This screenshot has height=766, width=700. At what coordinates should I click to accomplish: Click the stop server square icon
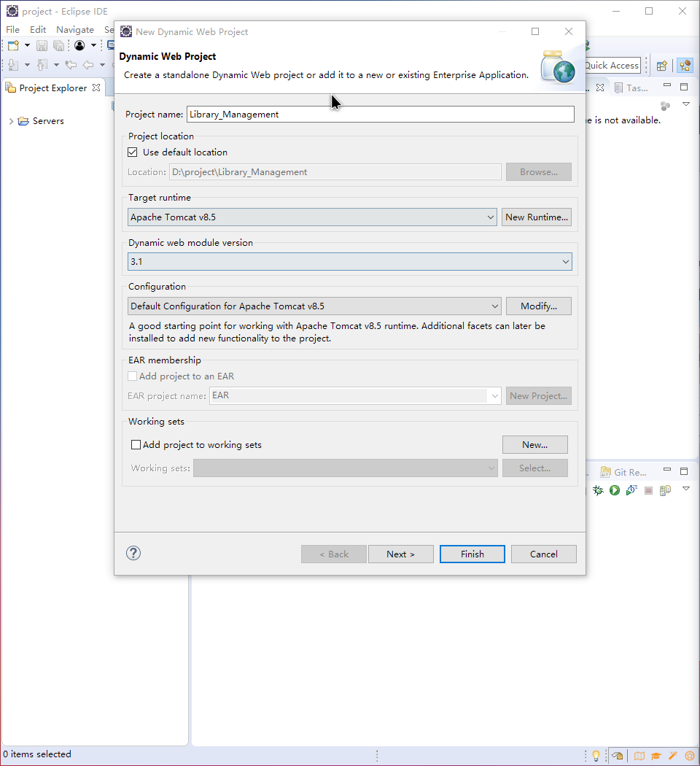pyautogui.click(x=648, y=490)
